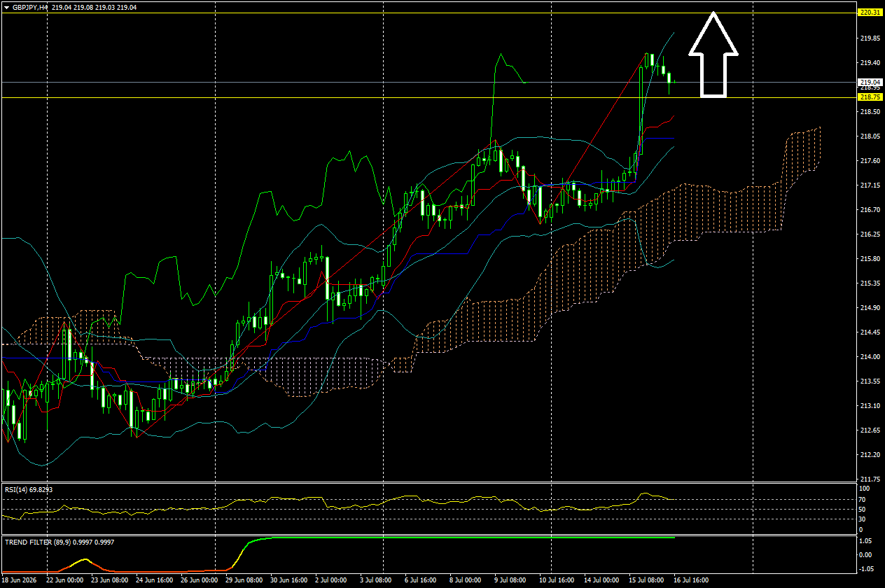Click the one-click trading triangle beside GBPJPY,H4

tap(6, 6)
